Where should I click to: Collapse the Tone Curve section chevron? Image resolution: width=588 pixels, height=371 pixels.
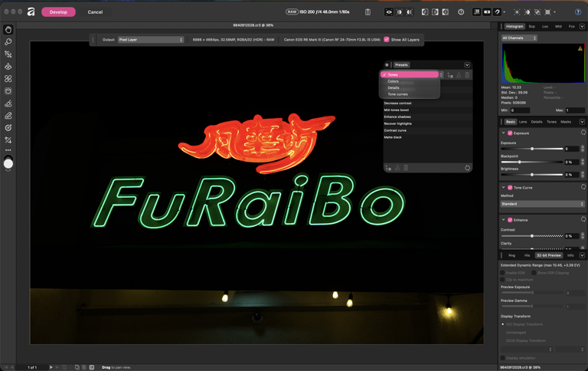point(503,187)
